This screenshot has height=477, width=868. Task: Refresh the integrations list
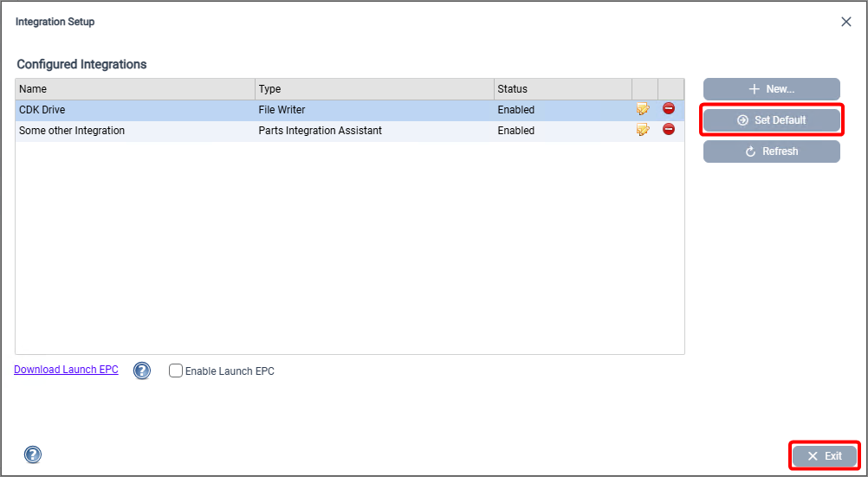click(772, 151)
